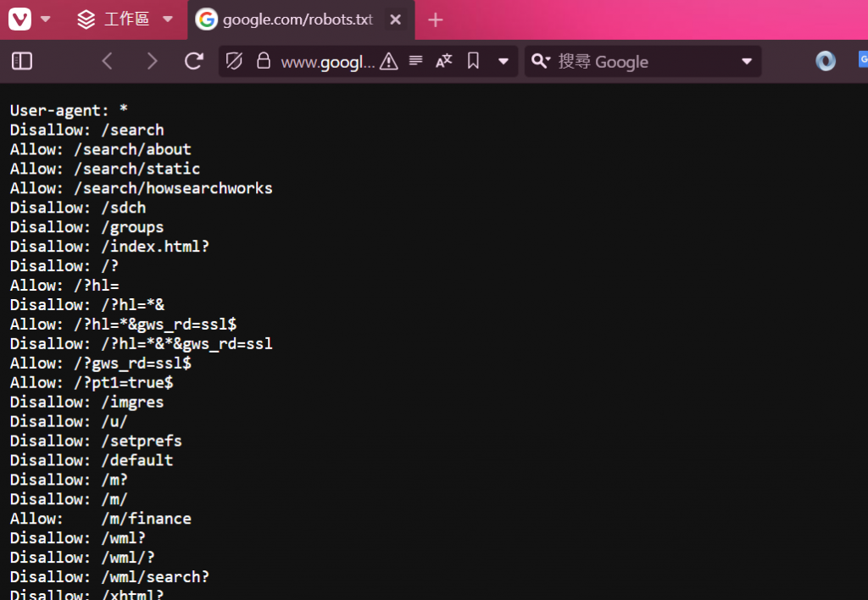This screenshot has width=868, height=600.
Task: Open search engine selector magnifier icon
Action: (540, 61)
